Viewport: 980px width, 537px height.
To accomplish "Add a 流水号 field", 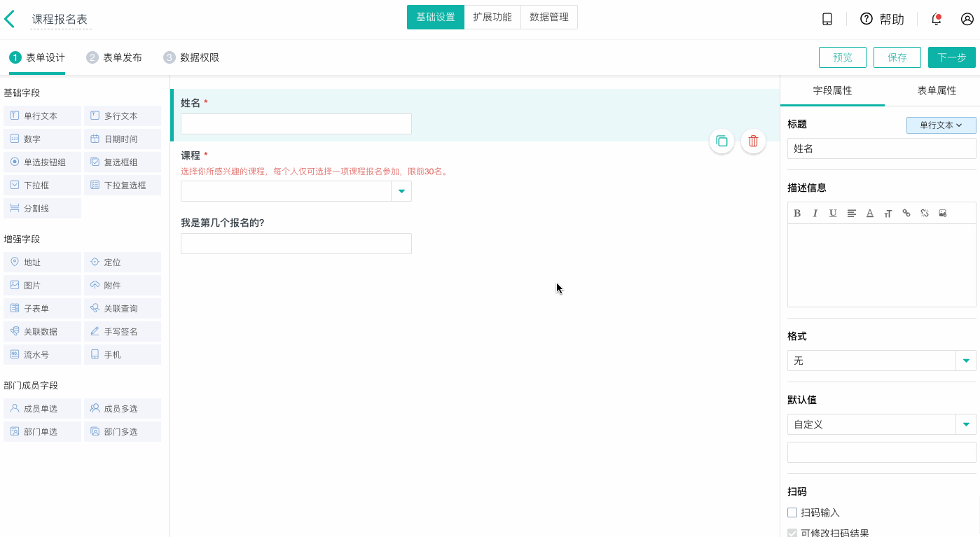I will pyautogui.click(x=42, y=355).
